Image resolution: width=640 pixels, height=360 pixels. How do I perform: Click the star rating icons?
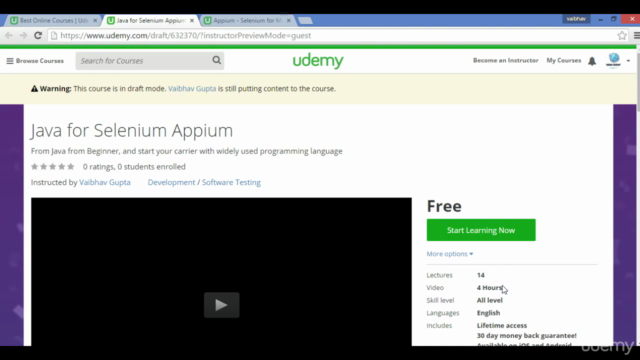point(53,167)
